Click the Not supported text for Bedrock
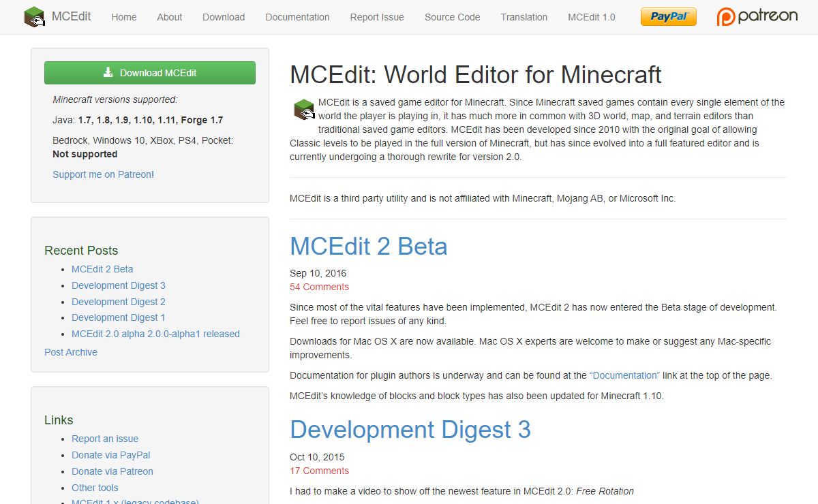 (85, 154)
